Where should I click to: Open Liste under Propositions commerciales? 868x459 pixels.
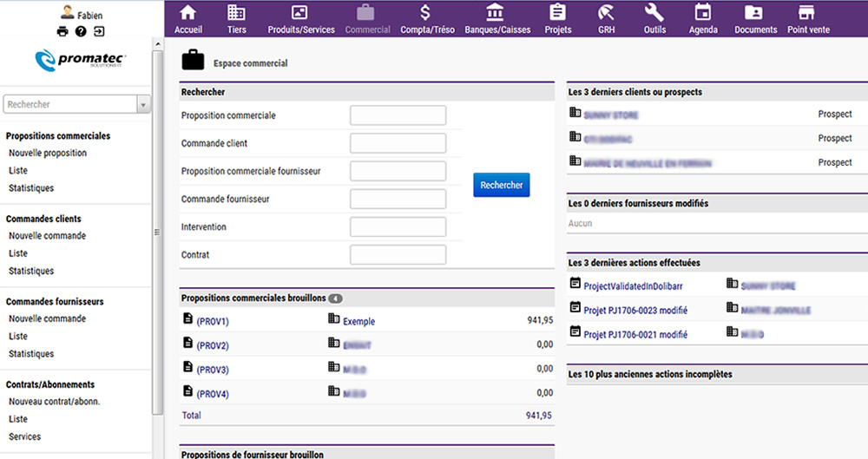tap(18, 171)
